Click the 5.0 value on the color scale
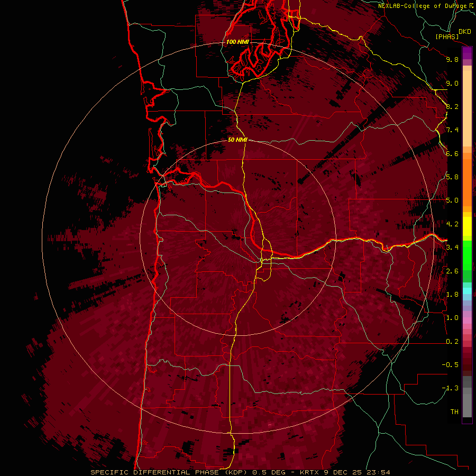 click(452, 200)
